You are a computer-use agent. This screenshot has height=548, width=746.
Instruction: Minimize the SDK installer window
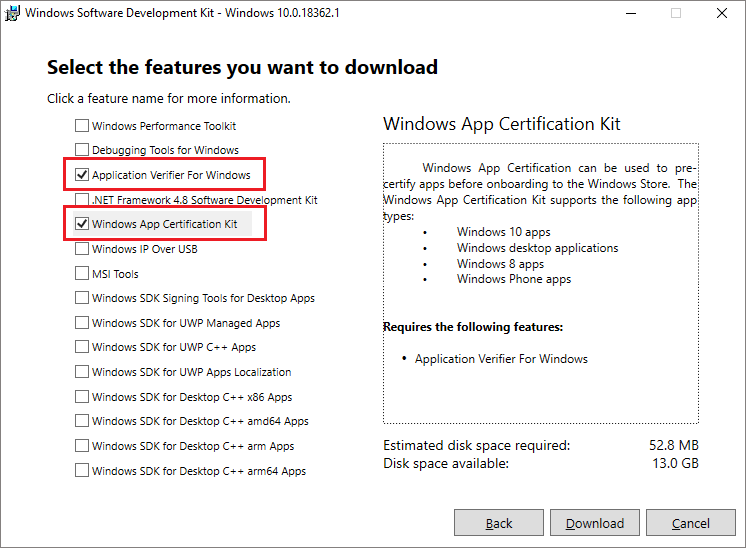(631, 13)
